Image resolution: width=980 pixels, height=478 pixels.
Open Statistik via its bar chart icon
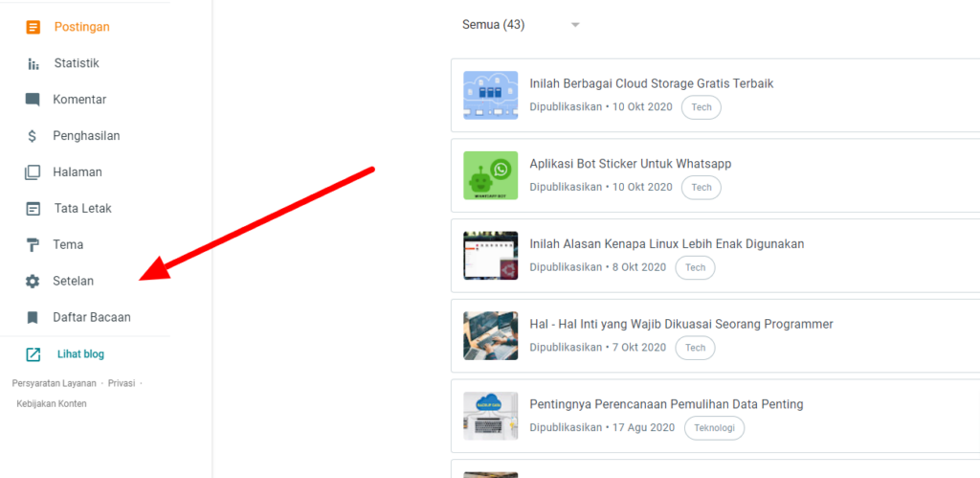tap(33, 63)
